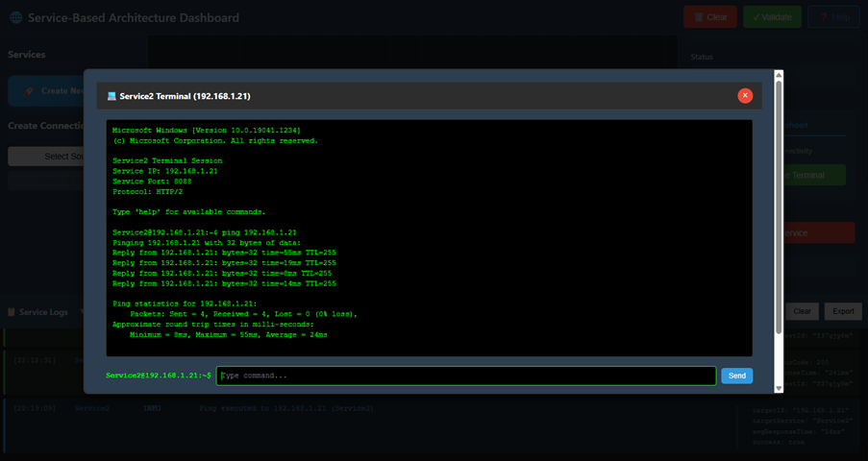The height and width of the screenshot is (461, 868).
Task: Click the 'Service2@192.168.1.21:~$' prompt label
Action: pos(159,376)
